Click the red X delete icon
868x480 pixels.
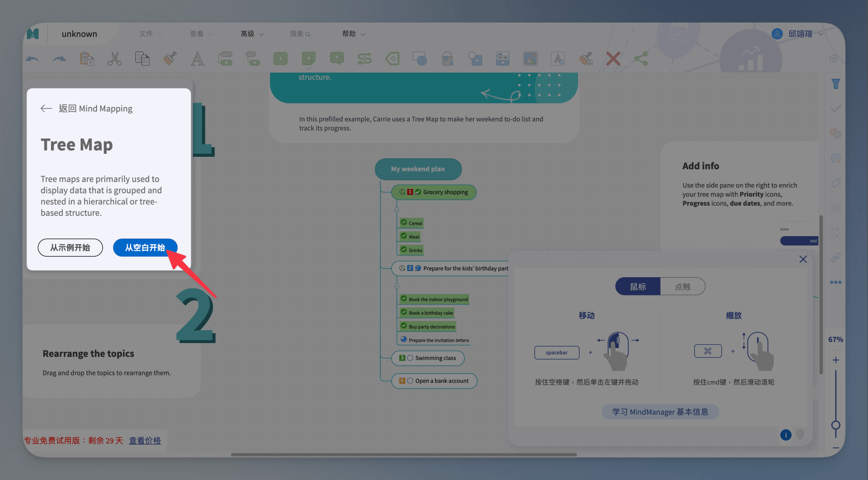[613, 59]
